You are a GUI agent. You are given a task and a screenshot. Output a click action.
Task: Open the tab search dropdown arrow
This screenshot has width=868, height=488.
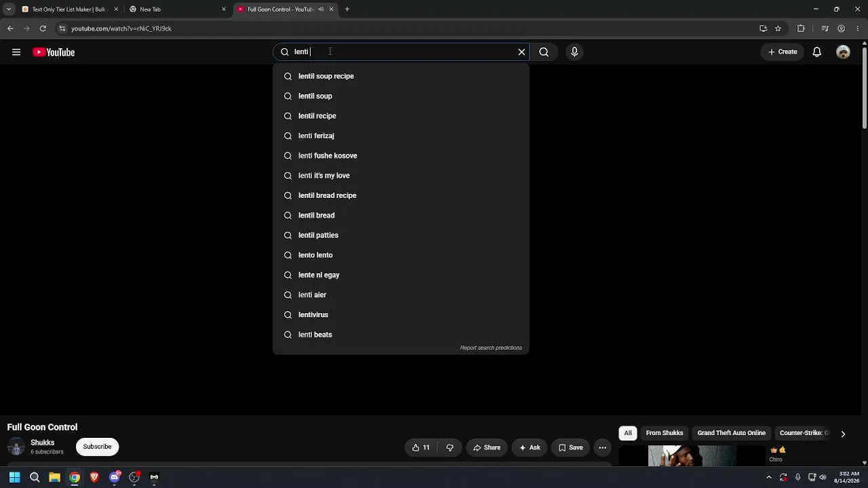click(x=9, y=9)
